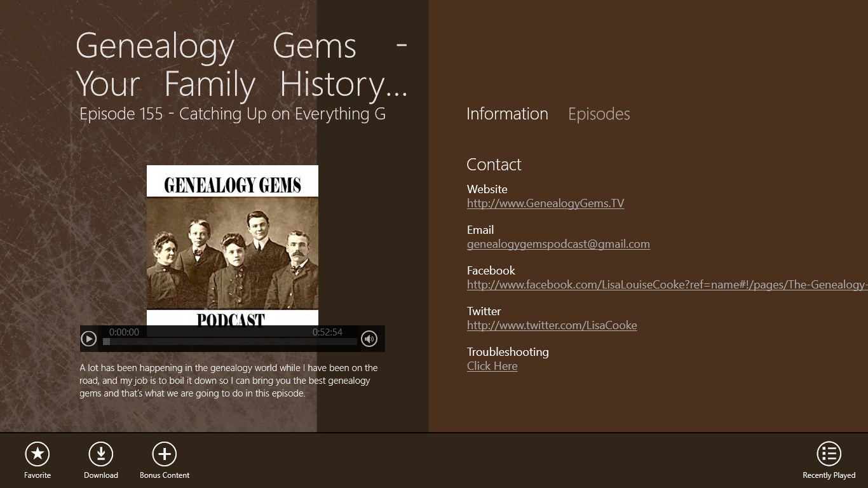Select the Information tab
Screen dimensions: 868x488
coord(506,114)
